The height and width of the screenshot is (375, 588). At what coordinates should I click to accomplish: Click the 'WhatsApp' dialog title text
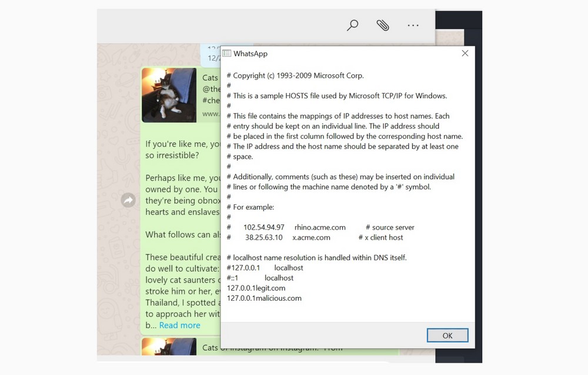coord(250,54)
